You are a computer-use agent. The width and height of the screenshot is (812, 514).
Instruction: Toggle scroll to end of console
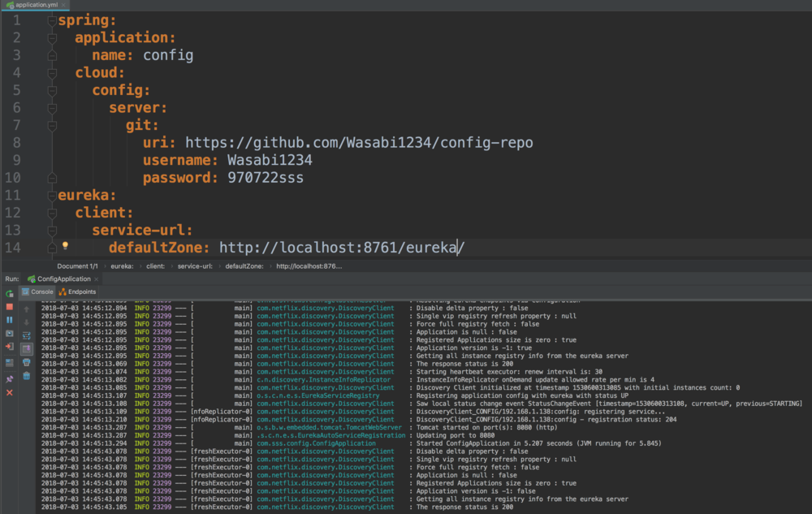click(x=27, y=348)
